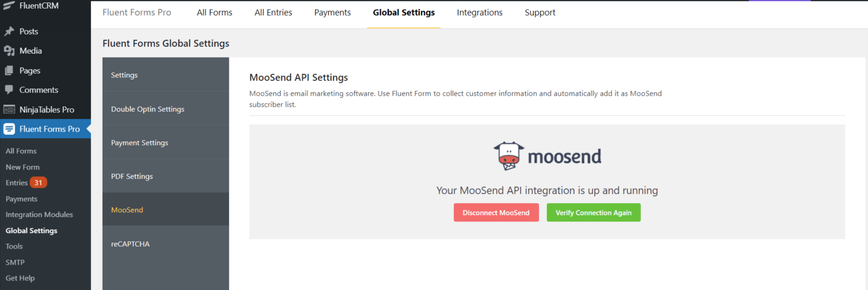Viewport: 868px width, 290px height.
Task: Open Entries submenu link
Action: point(17,183)
